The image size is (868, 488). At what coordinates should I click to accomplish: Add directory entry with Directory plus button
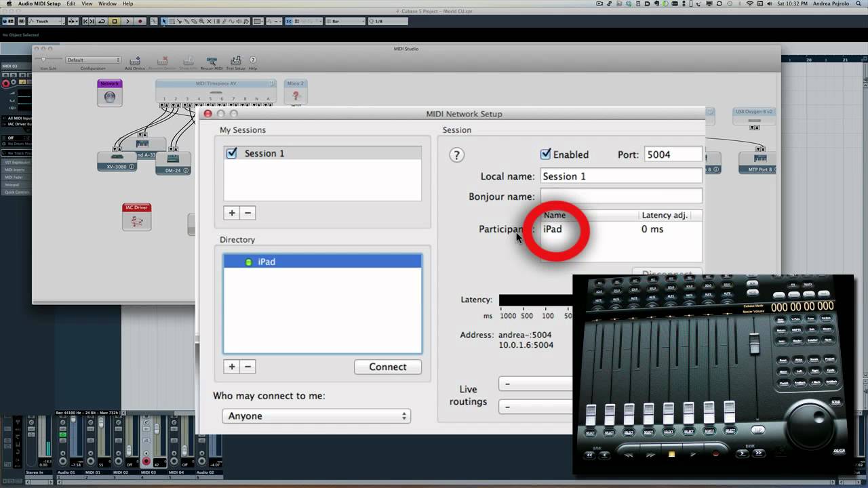[x=232, y=367]
